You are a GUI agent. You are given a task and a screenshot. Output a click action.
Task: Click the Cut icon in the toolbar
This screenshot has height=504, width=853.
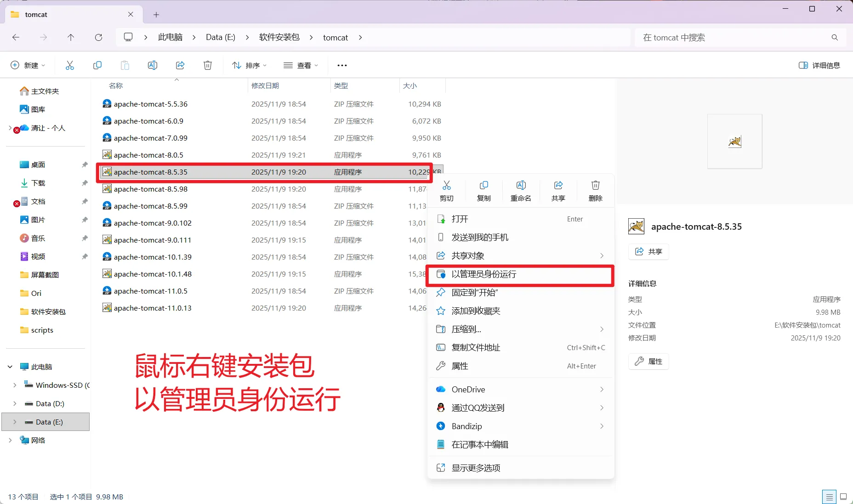70,65
